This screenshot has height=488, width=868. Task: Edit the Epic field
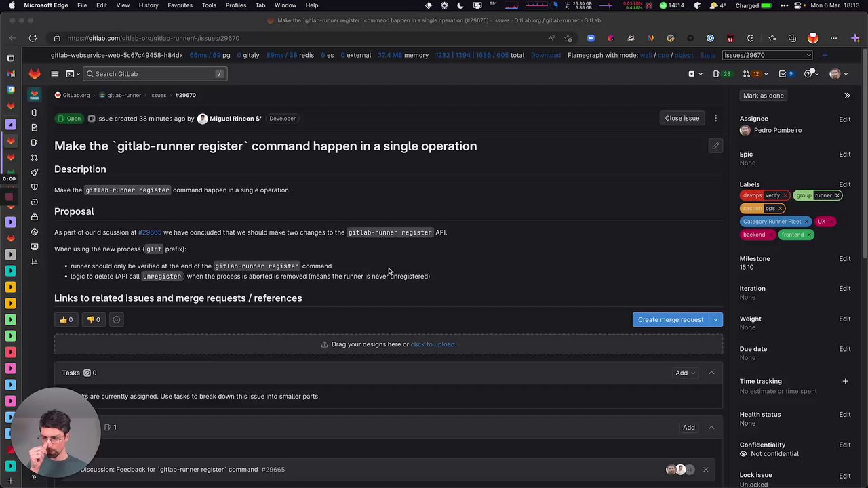point(844,155)
